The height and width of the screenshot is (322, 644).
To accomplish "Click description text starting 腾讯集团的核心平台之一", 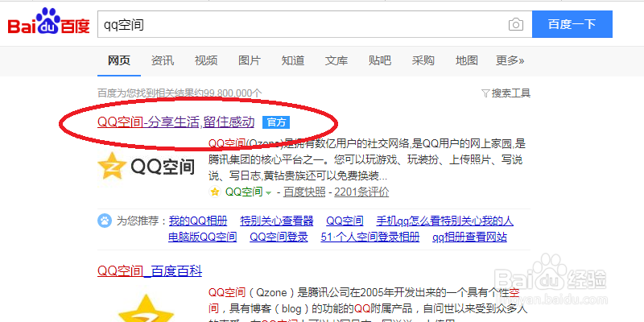I will point(365,159).
